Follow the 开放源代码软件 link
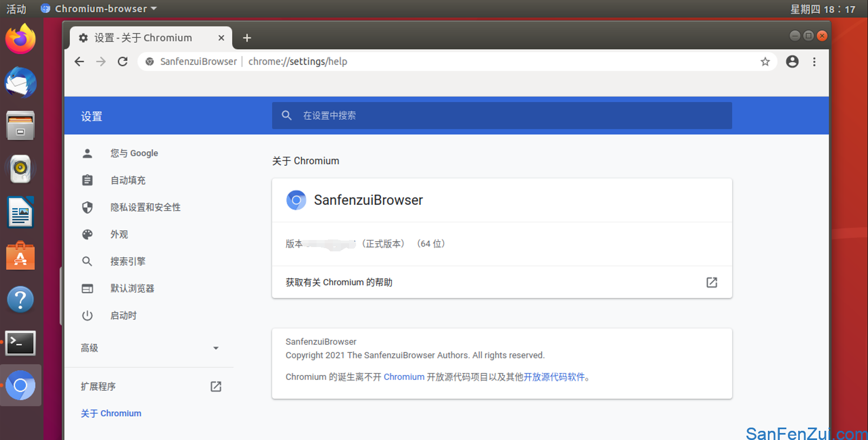Viewport: 868px width, 440px height. click(x=554, y=377)
